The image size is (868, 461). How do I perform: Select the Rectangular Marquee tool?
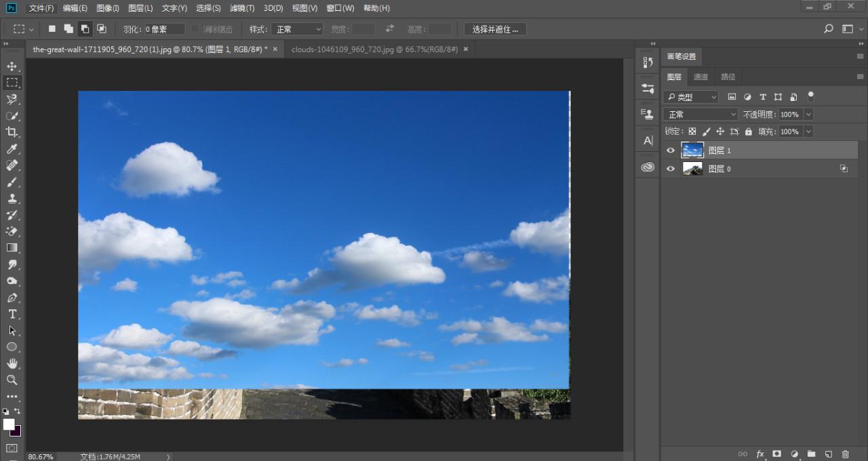pyautogui.click(x=12, y=83)
